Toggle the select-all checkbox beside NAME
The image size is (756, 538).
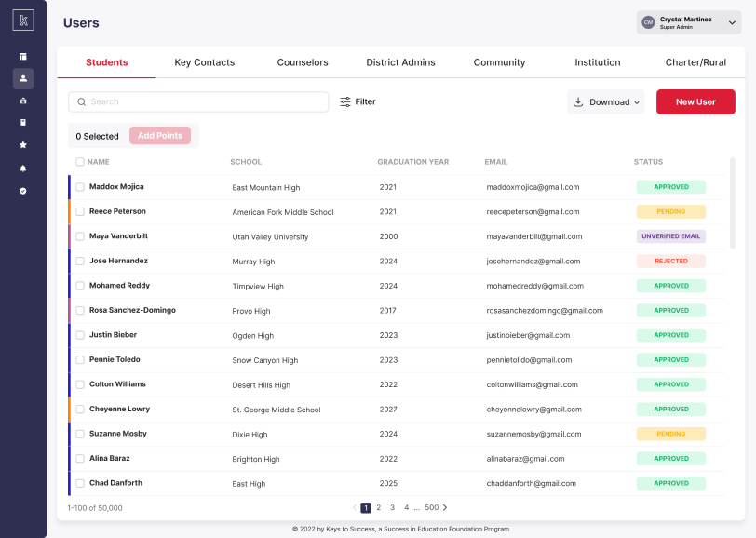[80, 162]
